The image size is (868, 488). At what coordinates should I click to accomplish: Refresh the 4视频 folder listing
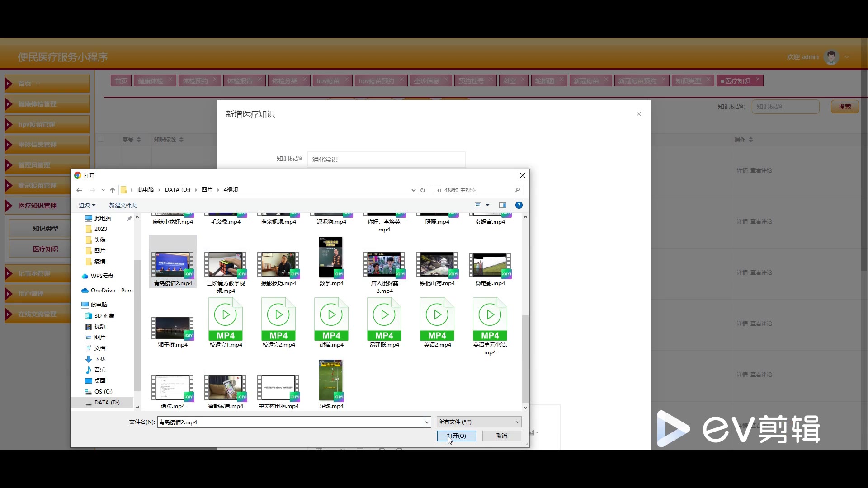(423, 190)
